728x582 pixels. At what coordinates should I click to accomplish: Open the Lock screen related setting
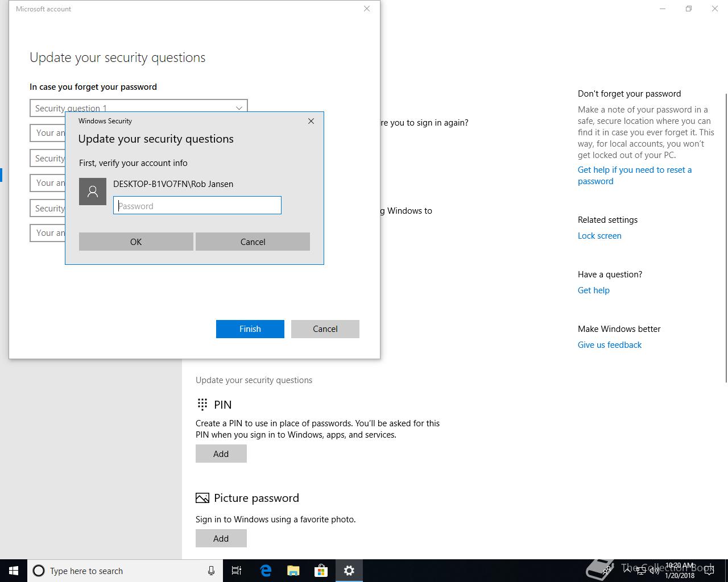(x=599, y=236)
